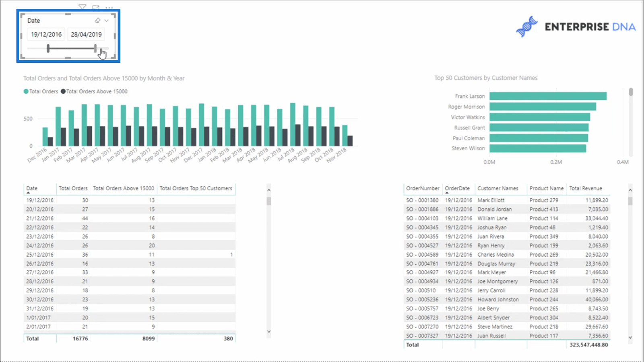Image resolution: width=644 pixels, height=362 pixels.
Task: Select the Jul 2018 teal Total Orders column
Action: [x=293, y=125]
